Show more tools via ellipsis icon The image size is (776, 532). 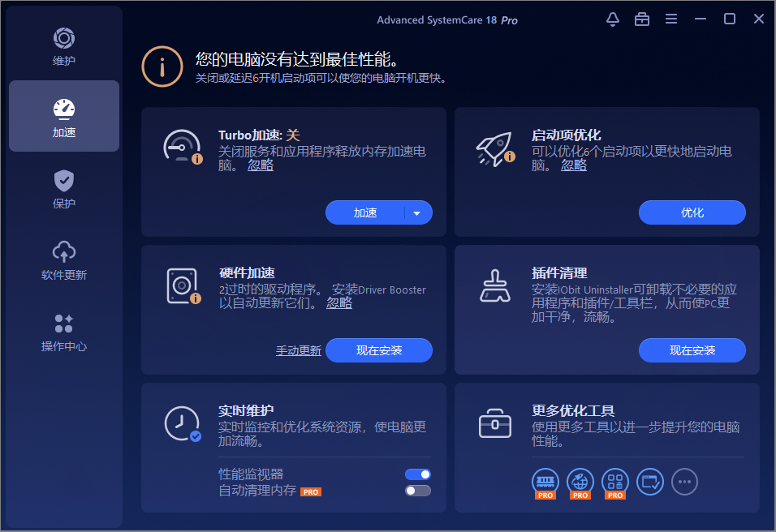click(x=684, y=482)
